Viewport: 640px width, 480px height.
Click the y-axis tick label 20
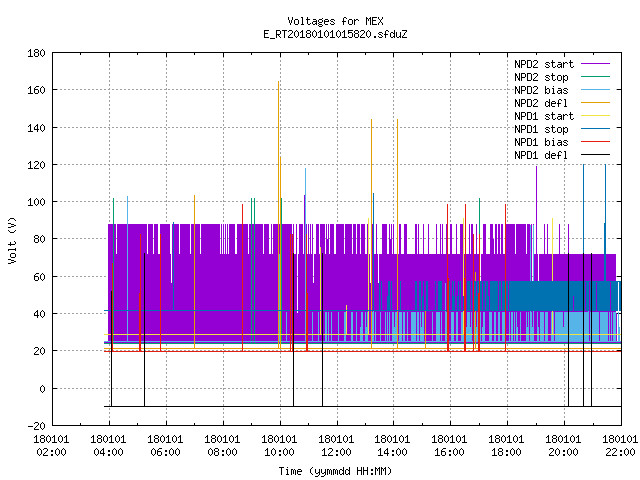[39, 351]
